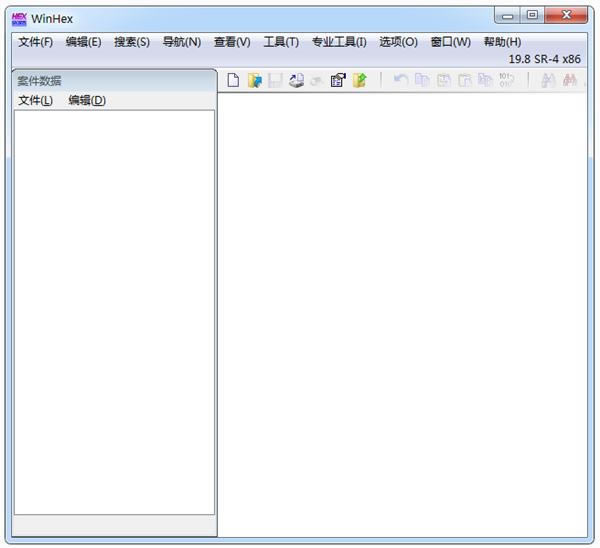Image resolution: width=600 pixels, height=548 pixels.
Task: Open the 窗口(W) menu
Action: point(451,42)
